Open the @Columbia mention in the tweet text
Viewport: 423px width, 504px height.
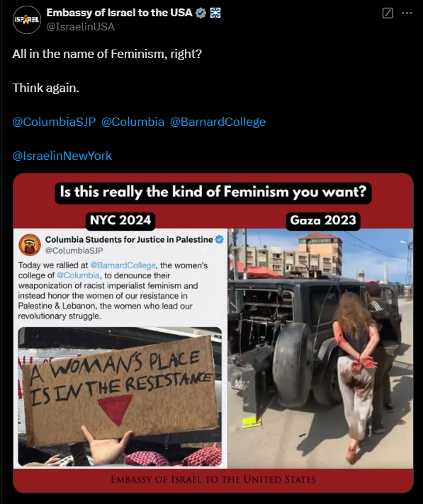coord(132,122)
